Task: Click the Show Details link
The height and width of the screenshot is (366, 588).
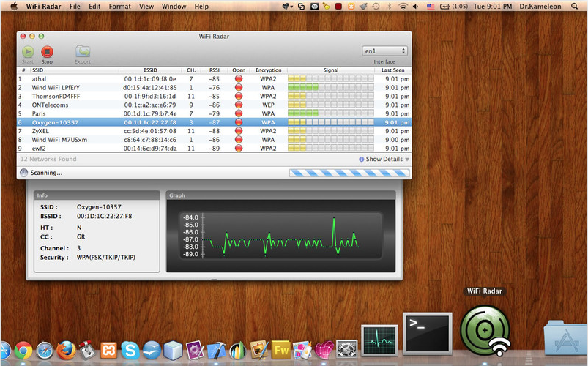Action: point(384,159)
